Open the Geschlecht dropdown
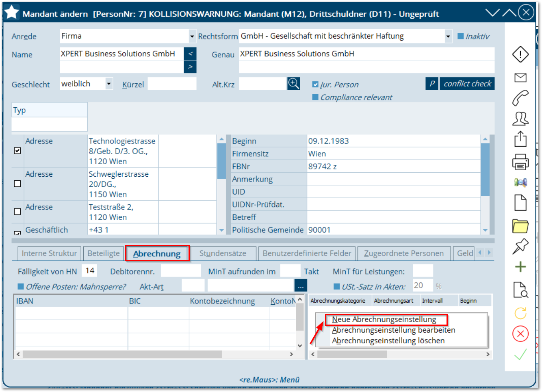This screenshot has width=542, height=392. [109, 84]
